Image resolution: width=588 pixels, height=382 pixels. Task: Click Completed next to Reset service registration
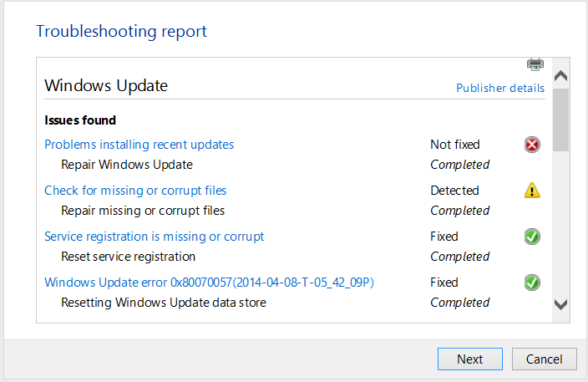coord(459,257)
